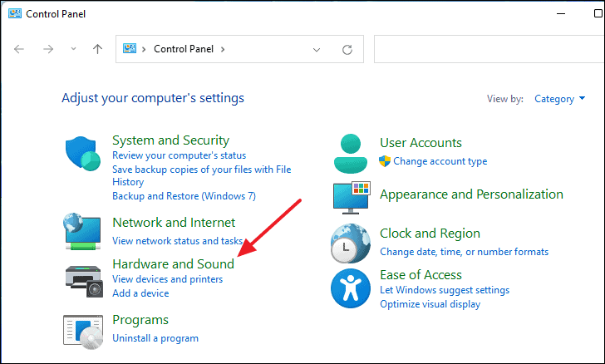Click the Control Panel breadcrumb in address bar
The width and height of the screenshot is (605, 364).
(184, 49)
